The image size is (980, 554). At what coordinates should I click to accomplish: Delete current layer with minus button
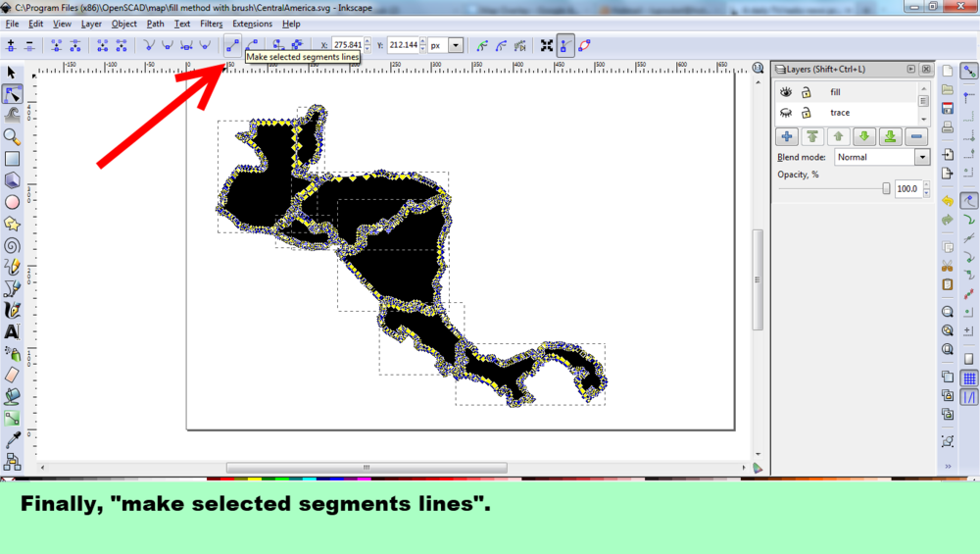tap(915, 136)
